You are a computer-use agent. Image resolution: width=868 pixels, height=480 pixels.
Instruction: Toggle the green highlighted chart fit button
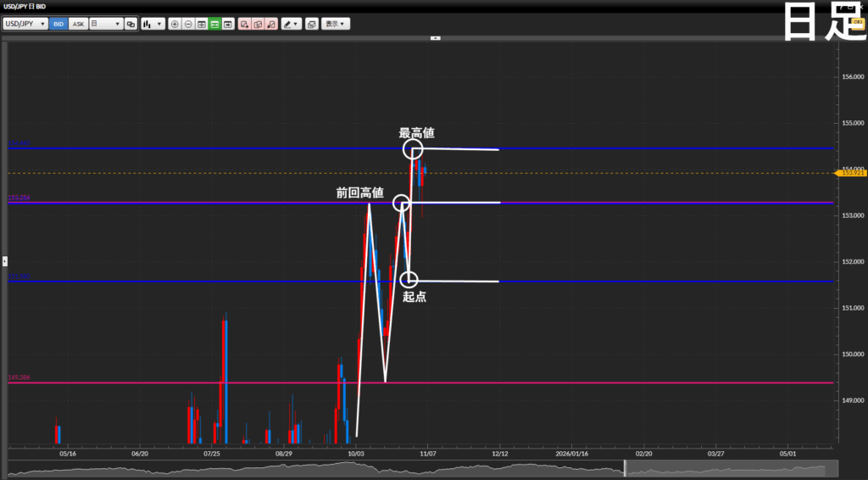click(215, 25)
